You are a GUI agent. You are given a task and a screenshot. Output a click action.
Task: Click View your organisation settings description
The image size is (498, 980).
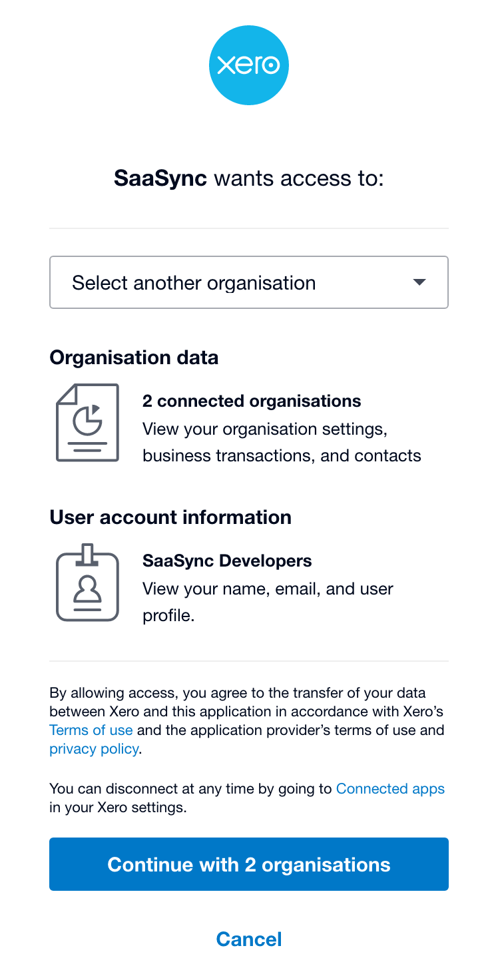(x=282, y=442)
